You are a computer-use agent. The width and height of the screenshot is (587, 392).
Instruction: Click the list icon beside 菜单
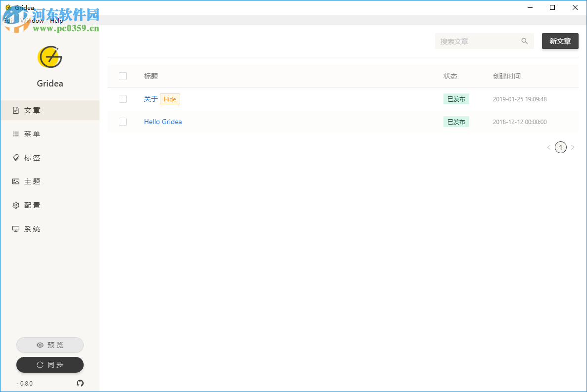16,134
